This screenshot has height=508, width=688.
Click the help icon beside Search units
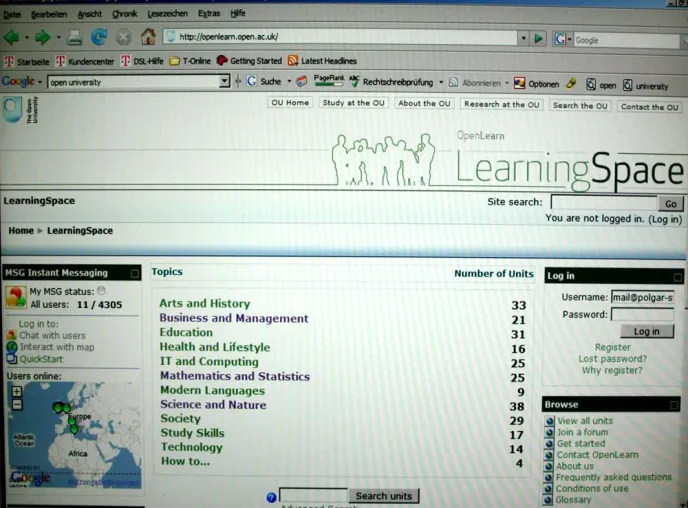coord(271,497)
